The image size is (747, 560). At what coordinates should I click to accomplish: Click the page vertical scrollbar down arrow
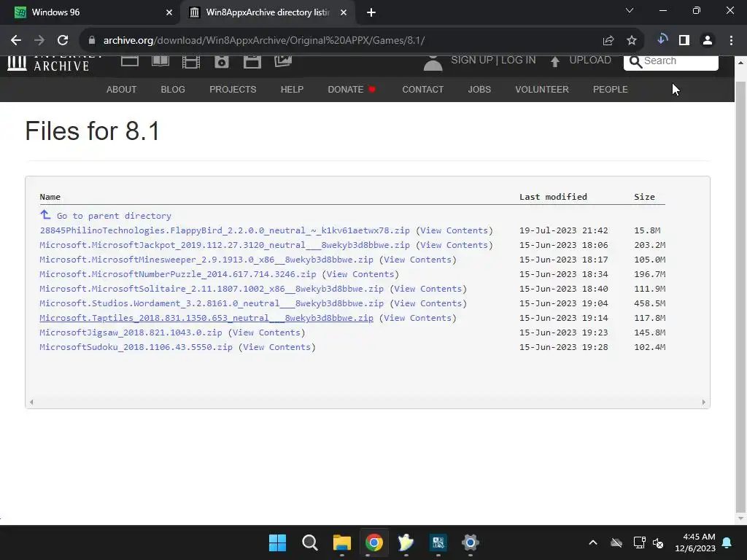tap(740, 518)
